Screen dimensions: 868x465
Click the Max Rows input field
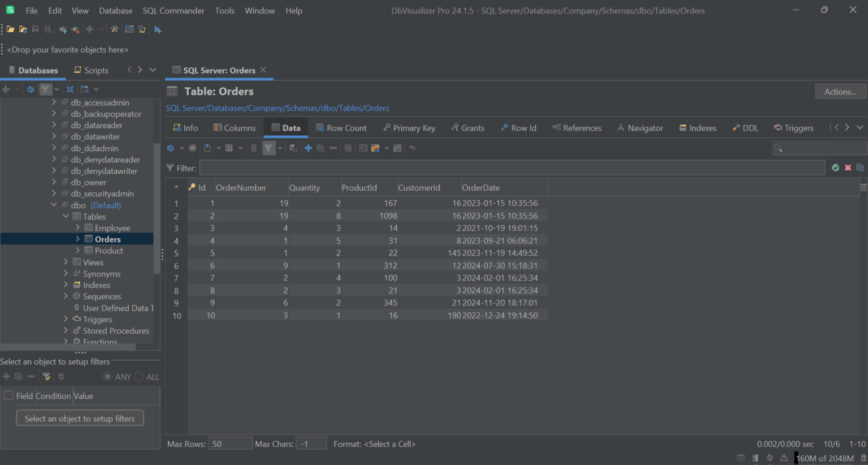click(x=230, y=444)
